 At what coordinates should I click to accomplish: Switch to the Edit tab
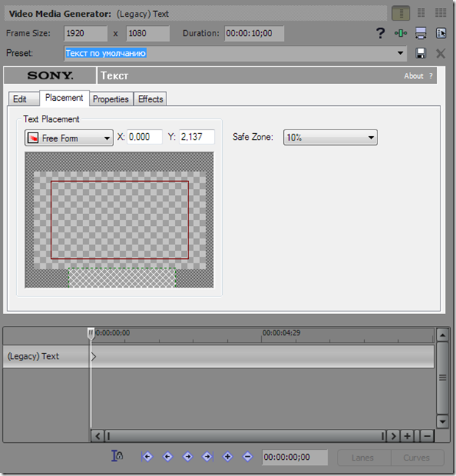tap(24, 99)
